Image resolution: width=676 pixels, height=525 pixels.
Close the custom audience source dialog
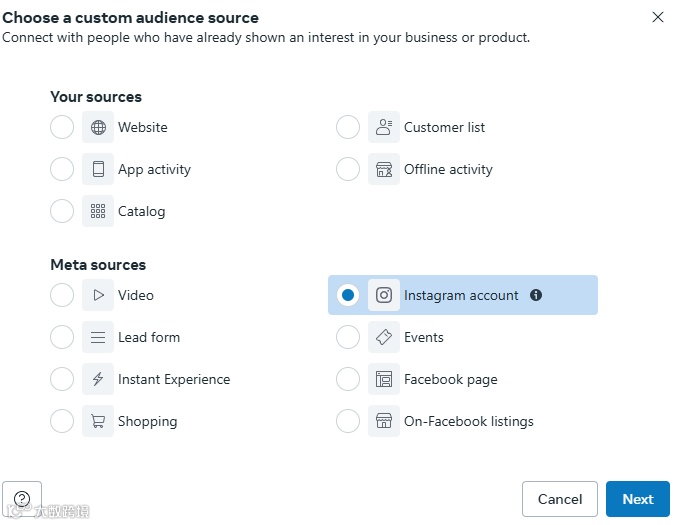(658, 17)
